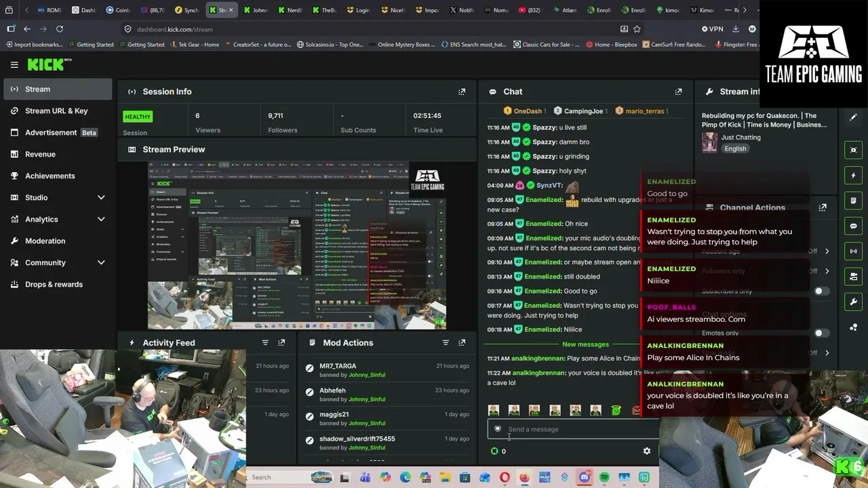
Task: Click the New messages divider in chat
Action: click(x=585, y=344)
